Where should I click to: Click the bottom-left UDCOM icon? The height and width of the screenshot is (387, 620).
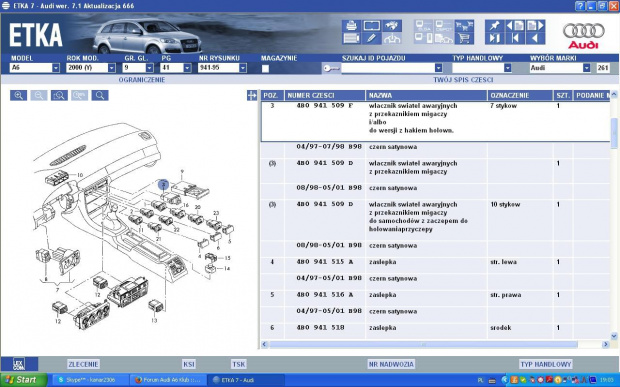point(19,364)
